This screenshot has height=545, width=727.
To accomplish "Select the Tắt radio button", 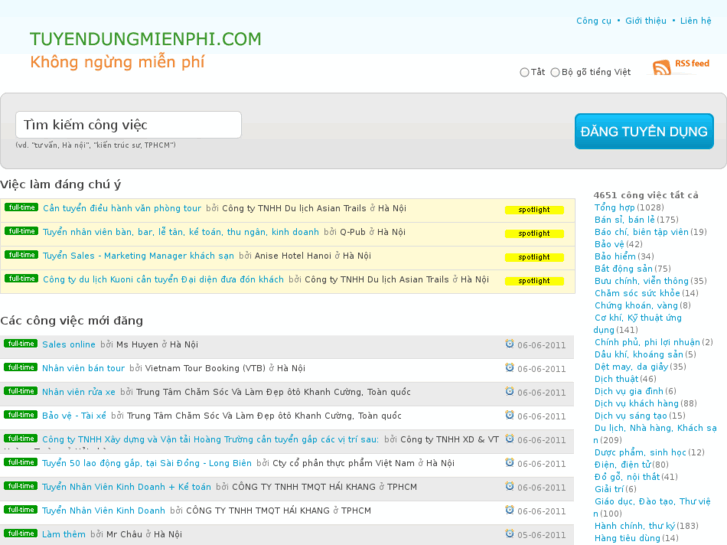I will click(x=524, y=72).
